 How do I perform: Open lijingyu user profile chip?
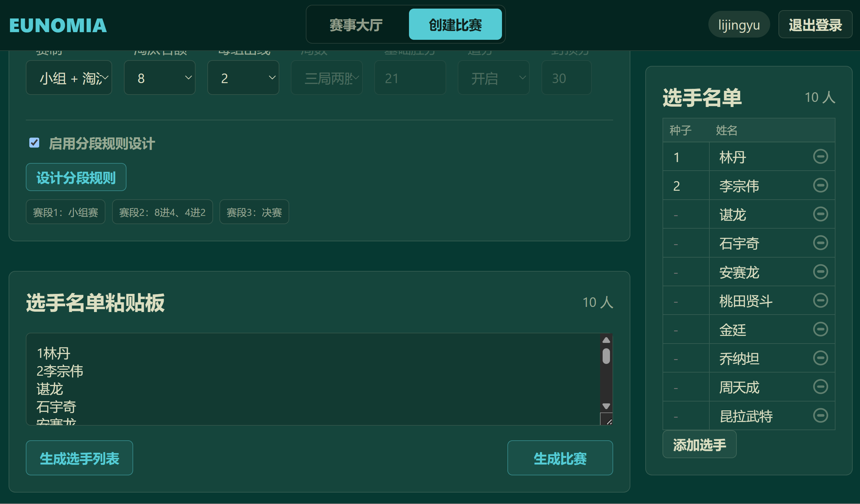point(739,25)
